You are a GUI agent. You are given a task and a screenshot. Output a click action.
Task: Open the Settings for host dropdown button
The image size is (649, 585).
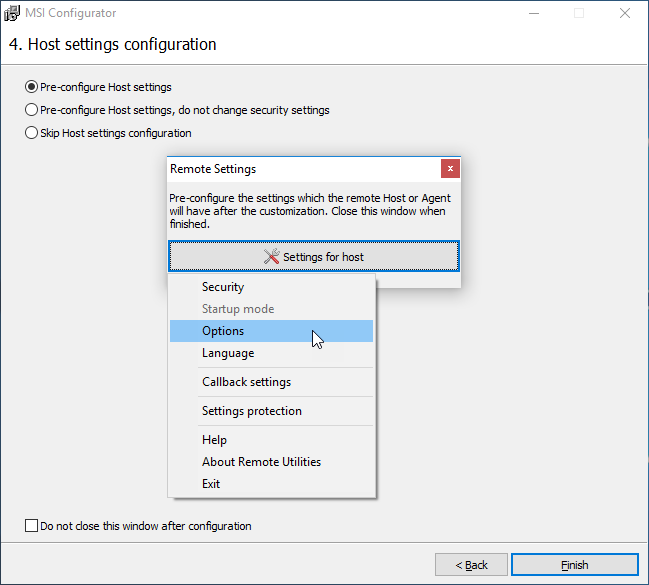tap(314, 257)
